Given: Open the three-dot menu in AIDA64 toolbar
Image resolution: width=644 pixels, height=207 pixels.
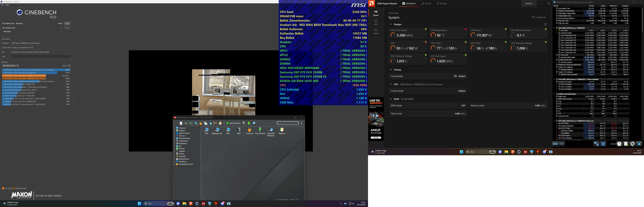Looking at the screenshot, I should coord(301,123).
